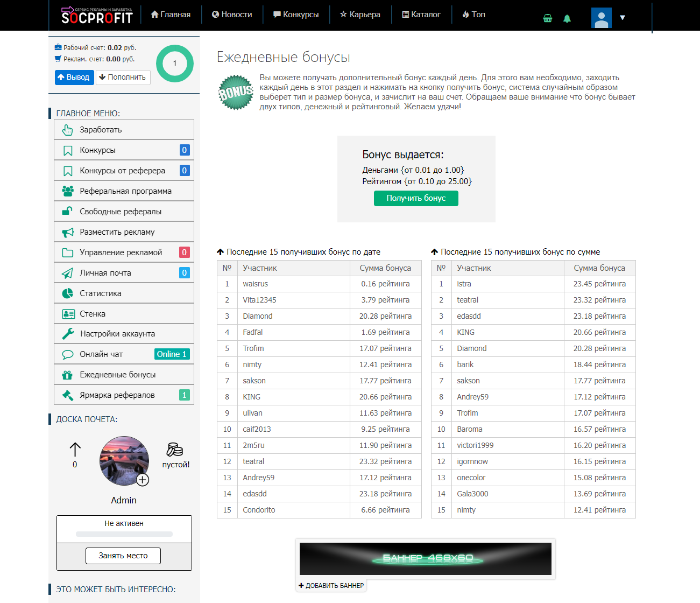Open Конкурсы in top navigation
This screenshot has width=700, height=603.
296,15
